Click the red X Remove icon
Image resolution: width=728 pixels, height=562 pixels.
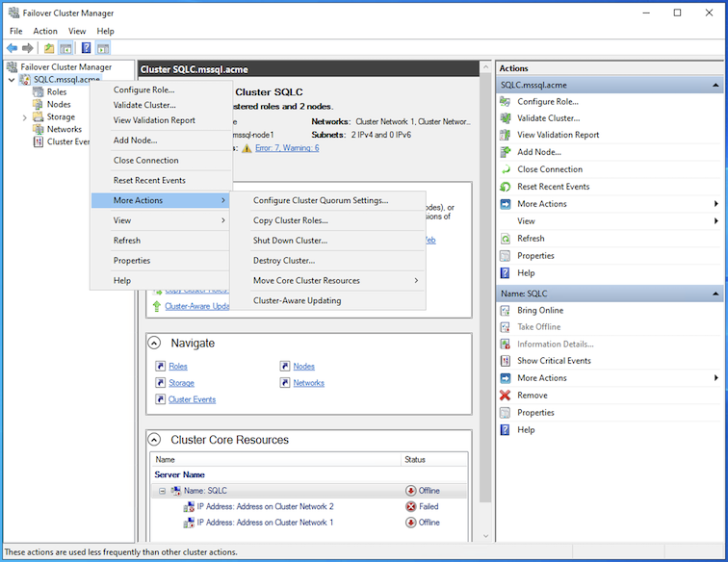tap(506, 396)
